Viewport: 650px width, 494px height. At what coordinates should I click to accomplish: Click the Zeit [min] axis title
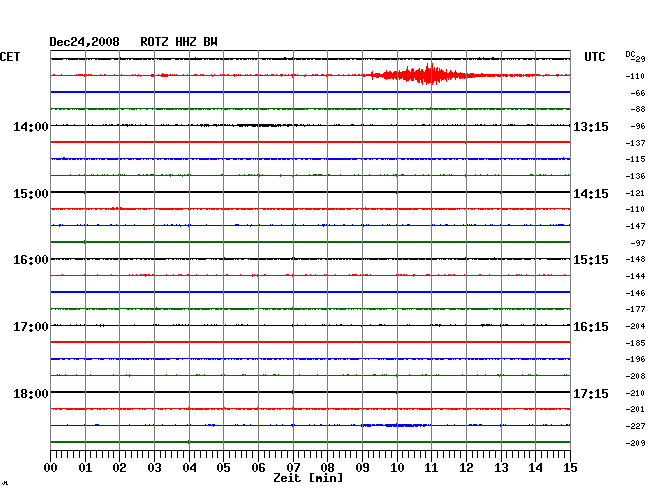(x=308, y=478)
